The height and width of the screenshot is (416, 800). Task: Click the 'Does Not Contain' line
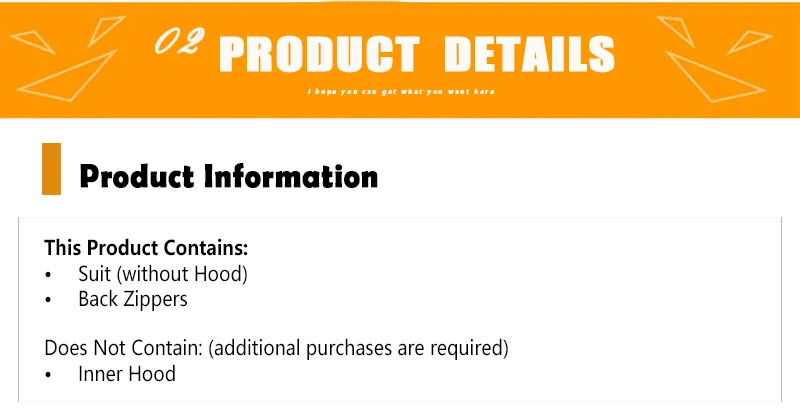point(277,348)
